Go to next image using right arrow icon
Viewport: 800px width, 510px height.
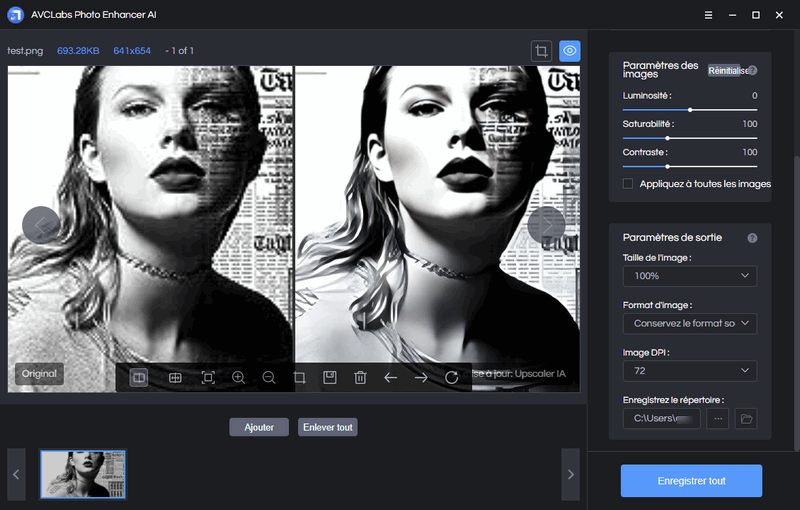(421, 378)
